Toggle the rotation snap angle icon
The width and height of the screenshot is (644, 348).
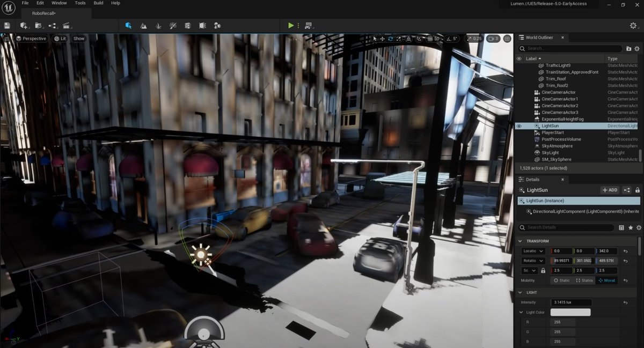click(448, 39)
